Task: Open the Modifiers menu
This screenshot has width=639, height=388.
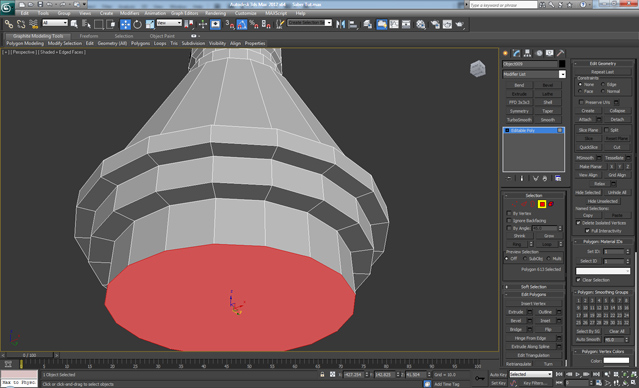Action: click(130, 13)
